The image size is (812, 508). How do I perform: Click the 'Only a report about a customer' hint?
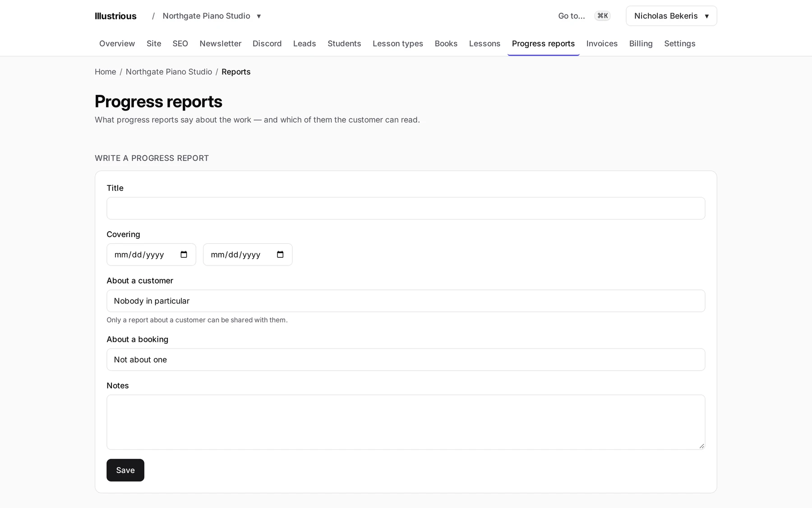point(197,320)
